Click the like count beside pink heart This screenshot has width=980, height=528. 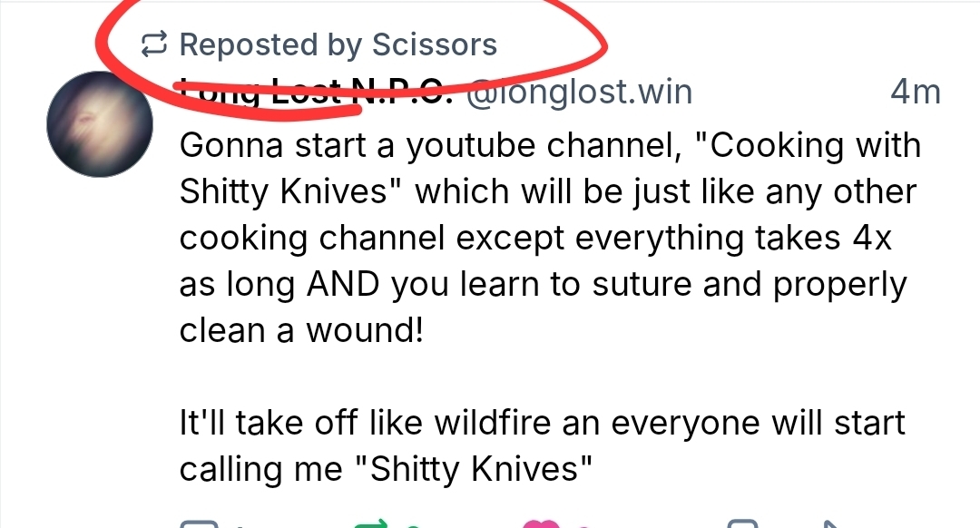(583, 524)
